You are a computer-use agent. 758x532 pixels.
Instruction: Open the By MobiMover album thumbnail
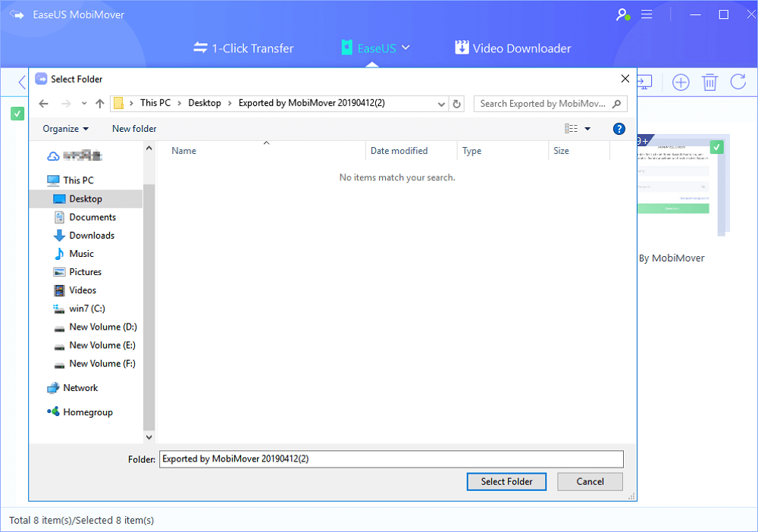683,186
